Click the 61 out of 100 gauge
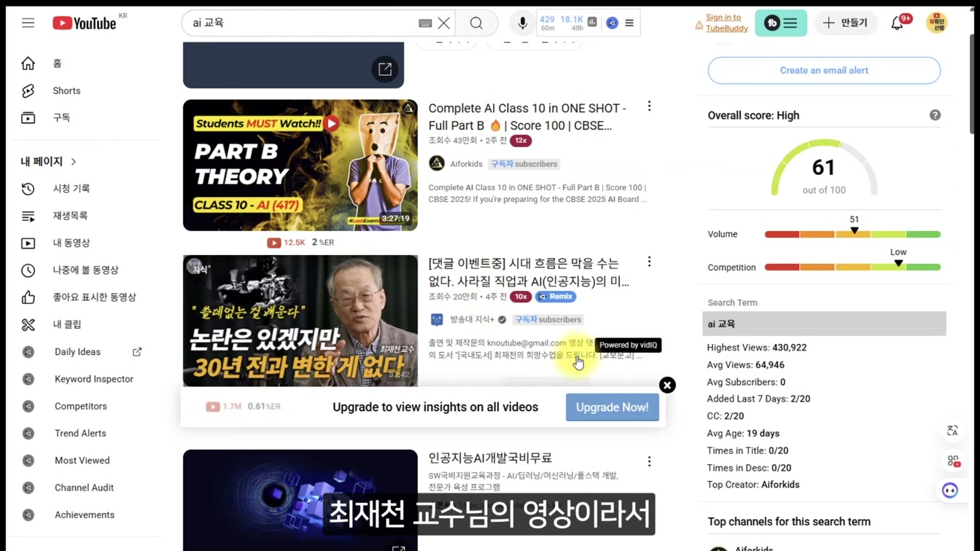Viewport: 980px width, 551px height. [824, 169]
